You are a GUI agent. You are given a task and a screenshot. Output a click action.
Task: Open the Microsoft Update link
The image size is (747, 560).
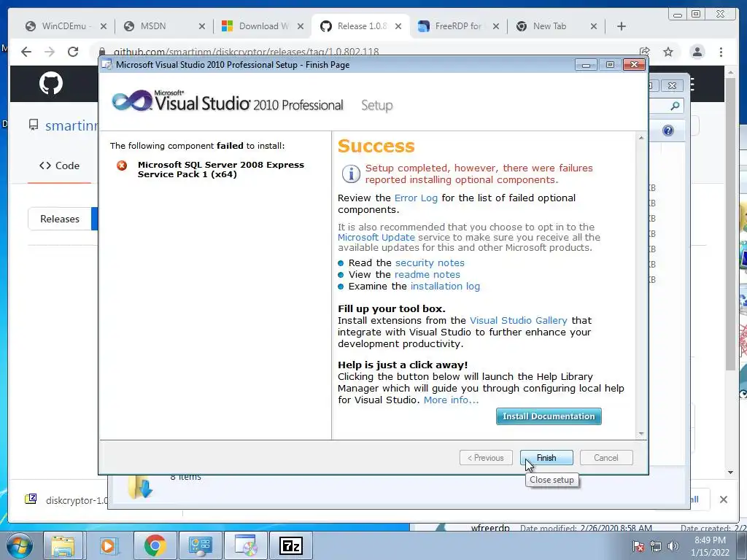(376, 237)
